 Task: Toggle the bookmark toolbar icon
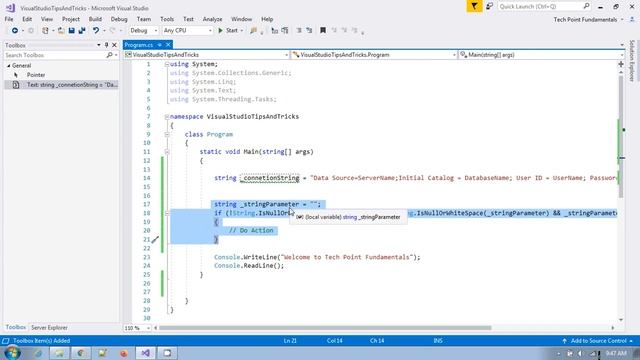[323, 31]
